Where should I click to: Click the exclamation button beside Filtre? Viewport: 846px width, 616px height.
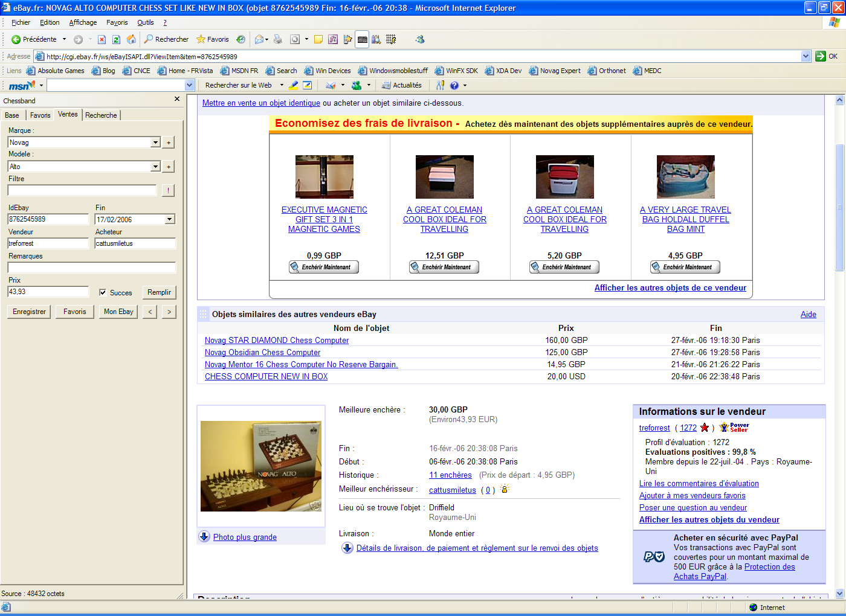point(168,190)
